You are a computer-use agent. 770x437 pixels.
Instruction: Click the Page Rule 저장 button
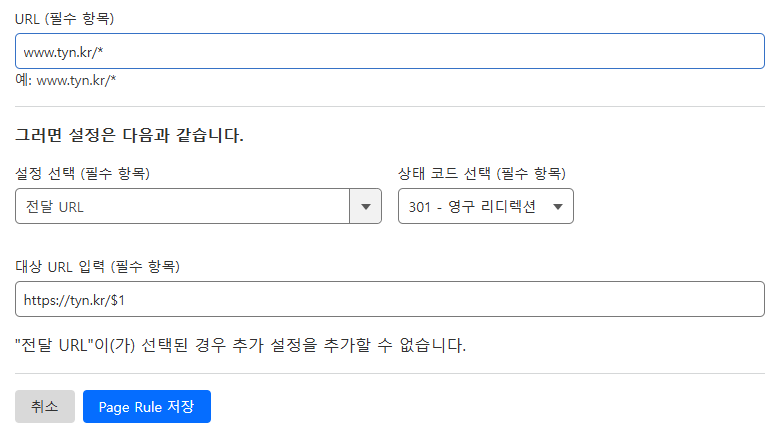coord(147,407)
